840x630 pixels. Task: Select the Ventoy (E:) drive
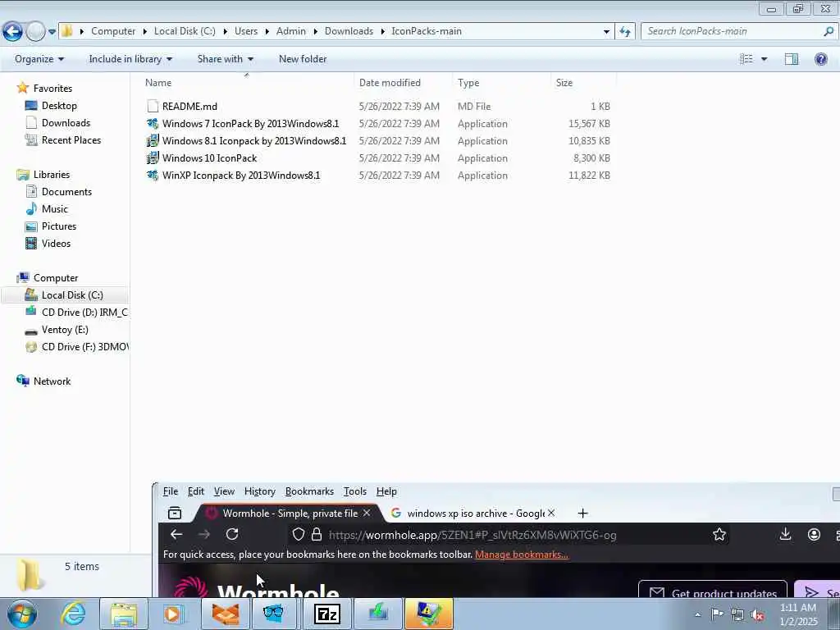65,330
